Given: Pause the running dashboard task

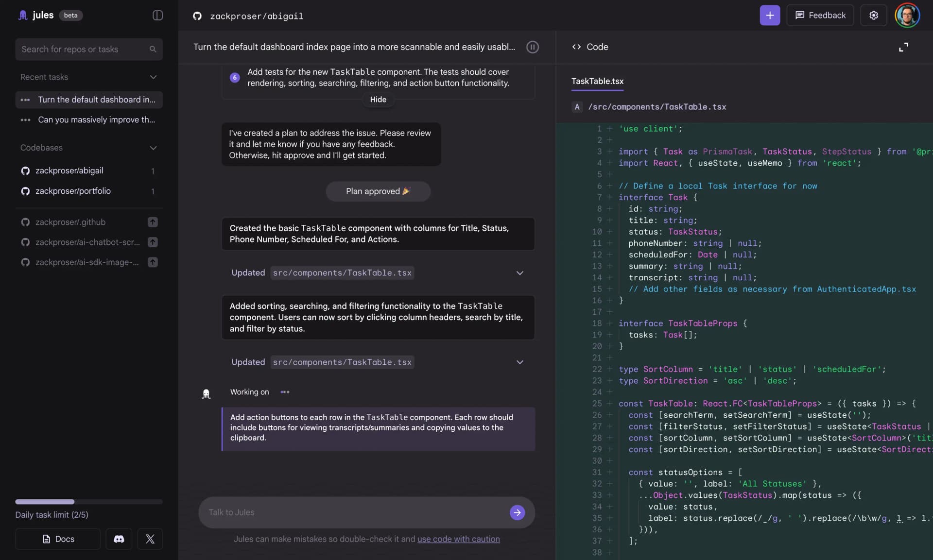Looking at the screenshot, I should pyautogui.click(x=533, y=47).
